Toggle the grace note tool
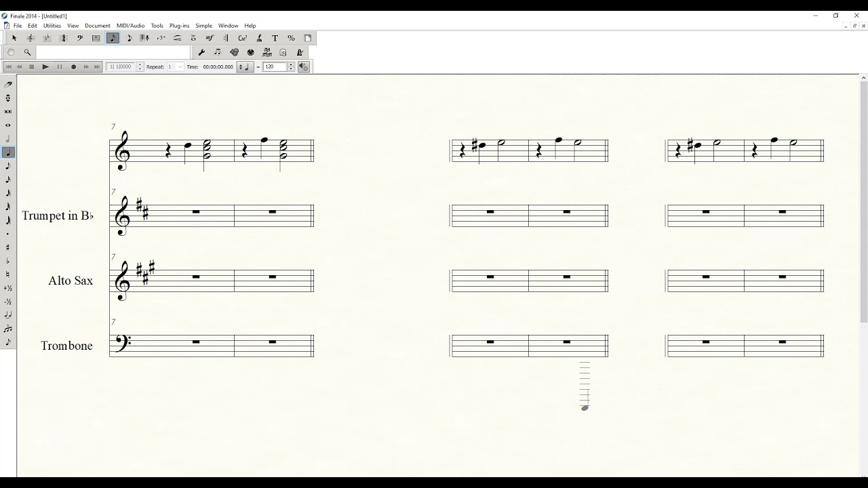The image size is (868, 488). point(8,342)
